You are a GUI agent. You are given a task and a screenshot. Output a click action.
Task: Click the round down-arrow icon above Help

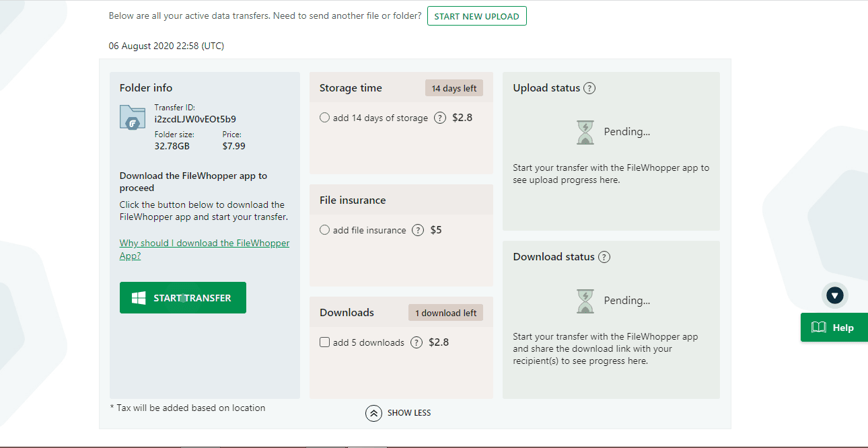pos(835,295)
